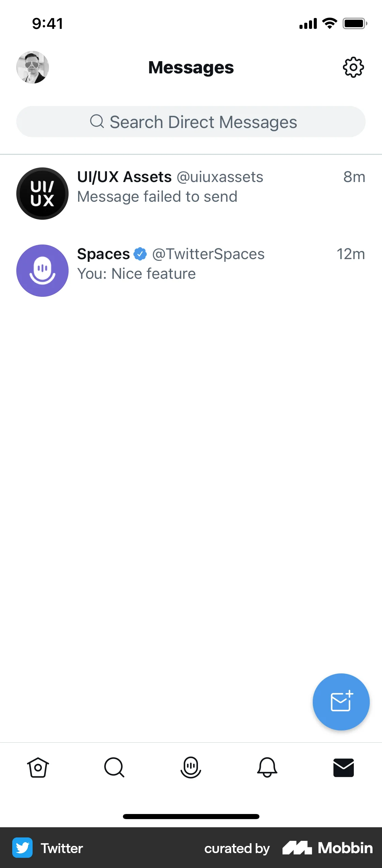
Task: Tap the new message compose button
Action: (341, 702)
